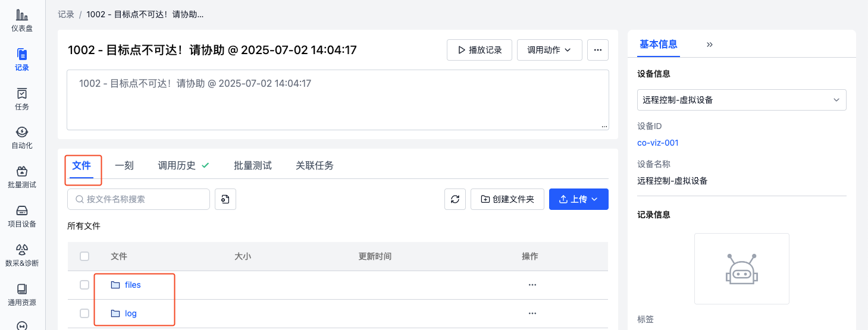This screenshot has height=330, width=868.
Task: Check the log folder checkbox
Action: click(x=84, y=313)
